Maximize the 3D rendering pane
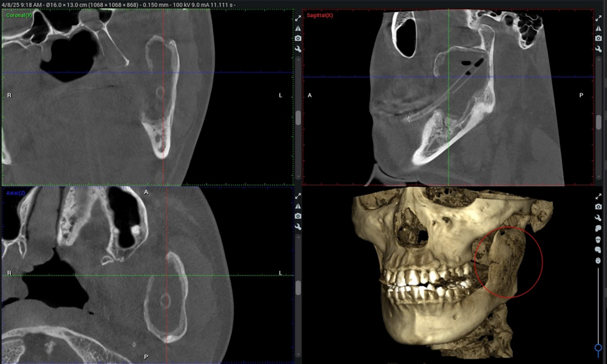This screenshot has width=607, height=364. coord(598,197)
